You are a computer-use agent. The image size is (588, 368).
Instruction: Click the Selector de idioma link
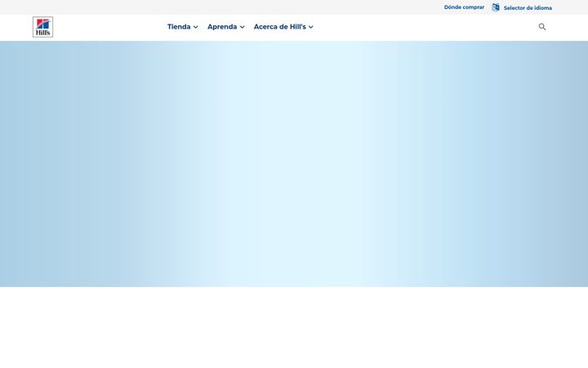coord(528,7)
